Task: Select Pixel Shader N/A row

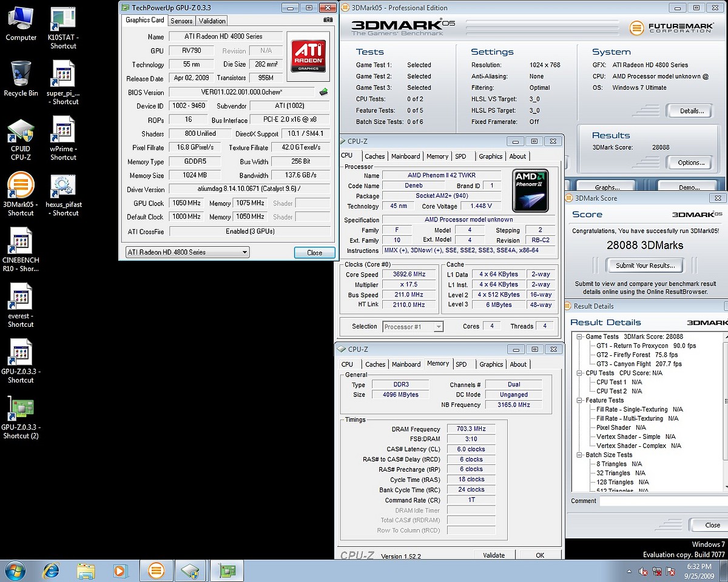Action: (621, 427)
